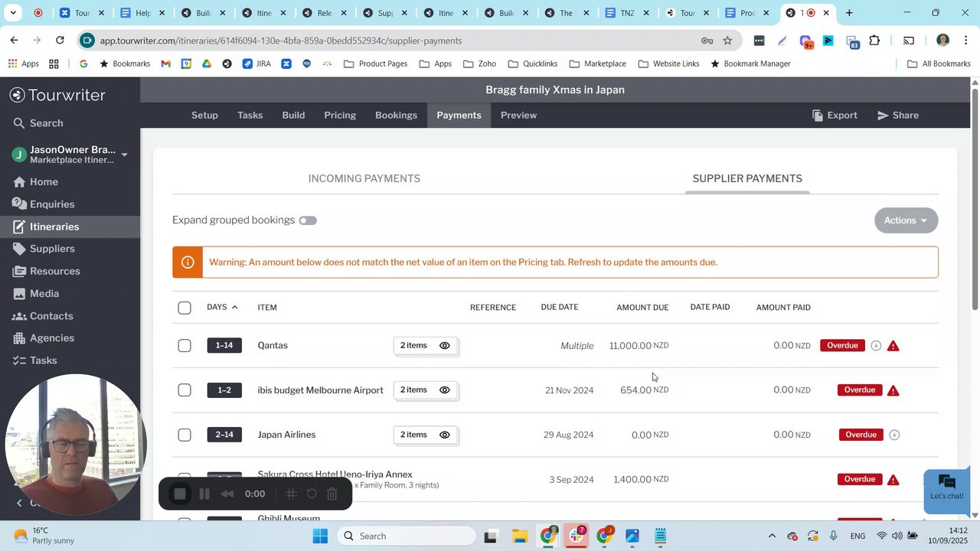The image size is (980, 551).
Task: Open the Bookmark Manager link
Action: (750, 64)
